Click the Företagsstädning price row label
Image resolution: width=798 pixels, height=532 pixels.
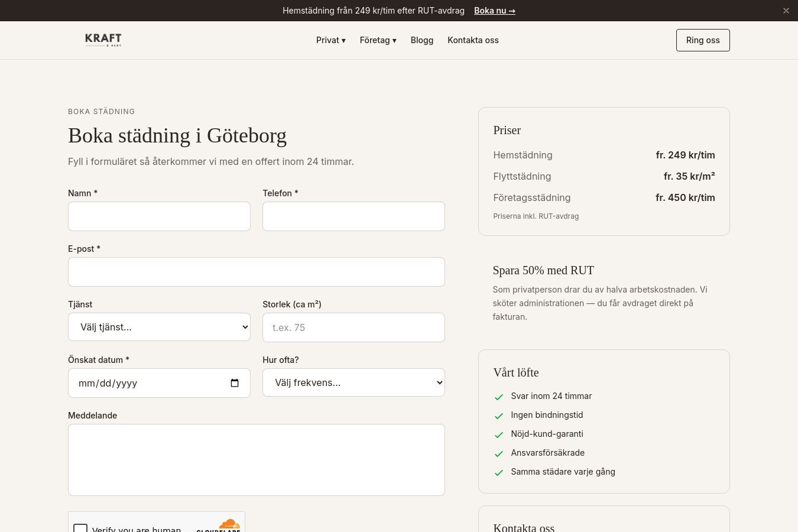532,197
